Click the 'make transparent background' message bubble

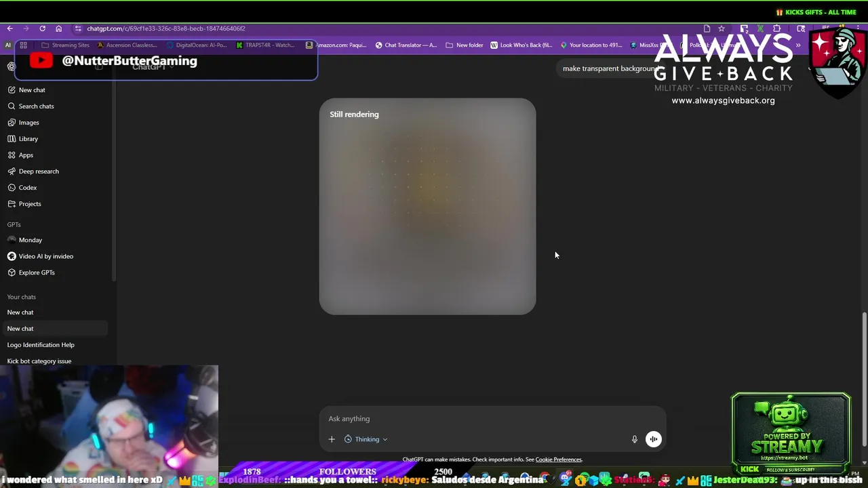[x=610, y=68]
